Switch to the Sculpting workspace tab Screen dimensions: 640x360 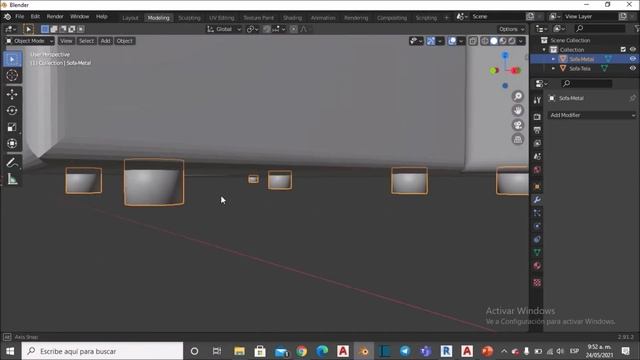point(189,18)
